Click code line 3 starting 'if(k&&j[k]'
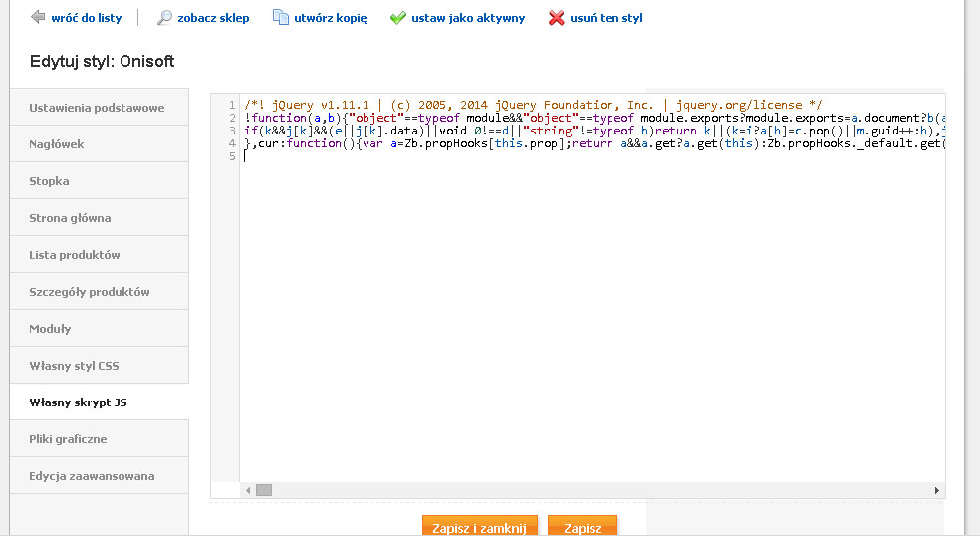Image resolution: width=980 pixels, height=536 pixels. tap(594, 131)
